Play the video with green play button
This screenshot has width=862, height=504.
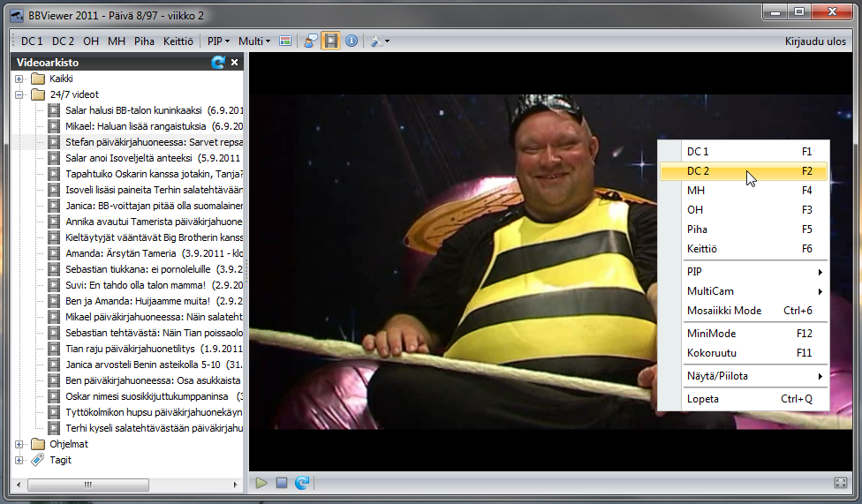[x=261, y=483]
